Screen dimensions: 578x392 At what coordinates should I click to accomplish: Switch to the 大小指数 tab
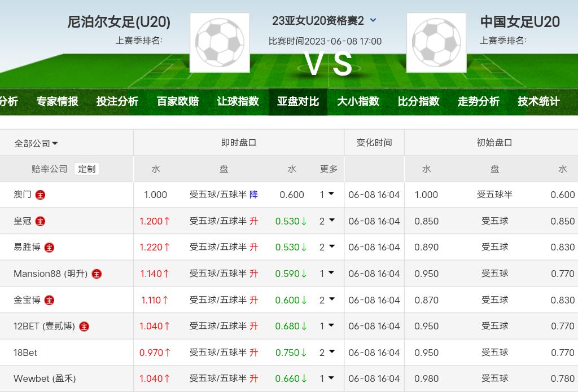point(358,102)
